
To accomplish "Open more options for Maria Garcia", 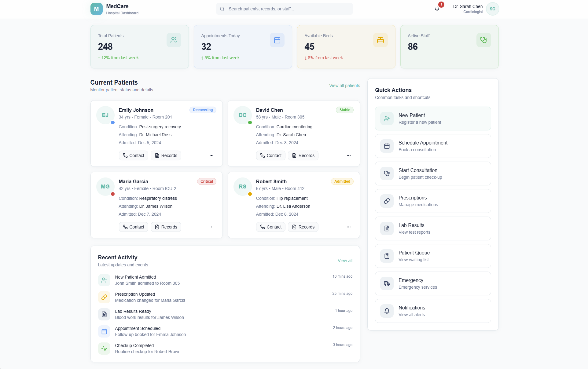I will [211, 227].
